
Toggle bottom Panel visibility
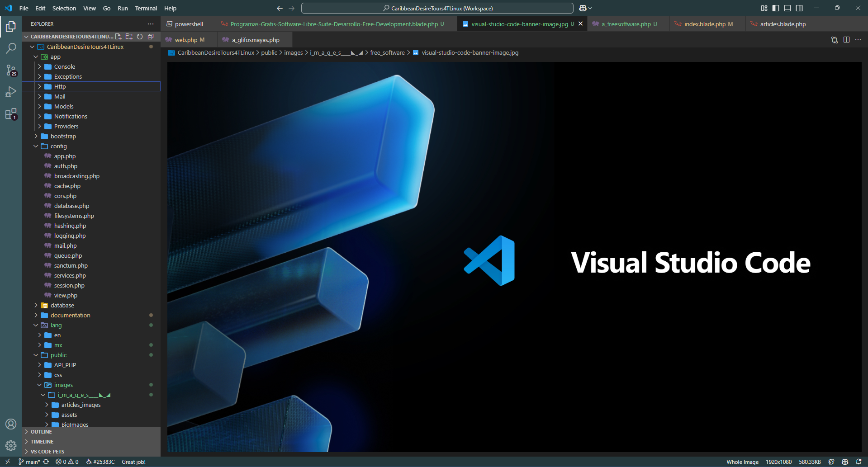pyautogui.click(x=787, y=8)
